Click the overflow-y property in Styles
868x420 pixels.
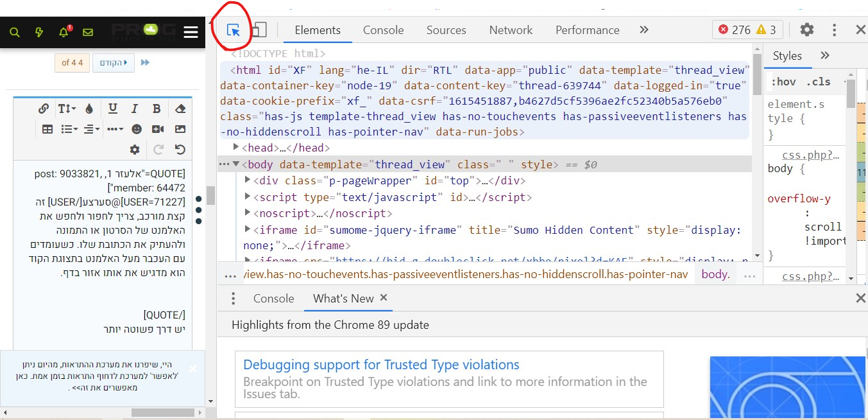[x=799, y=198]
